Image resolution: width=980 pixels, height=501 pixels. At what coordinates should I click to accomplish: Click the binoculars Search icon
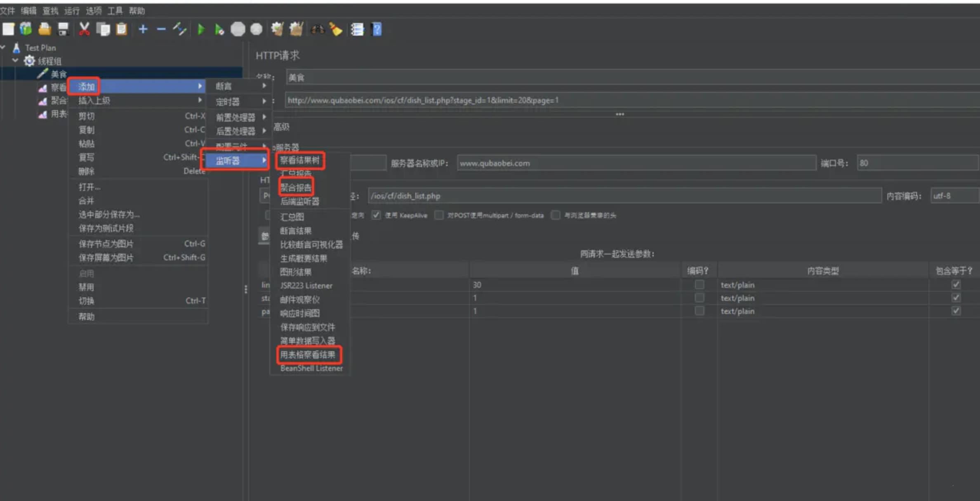click(317, 29)
